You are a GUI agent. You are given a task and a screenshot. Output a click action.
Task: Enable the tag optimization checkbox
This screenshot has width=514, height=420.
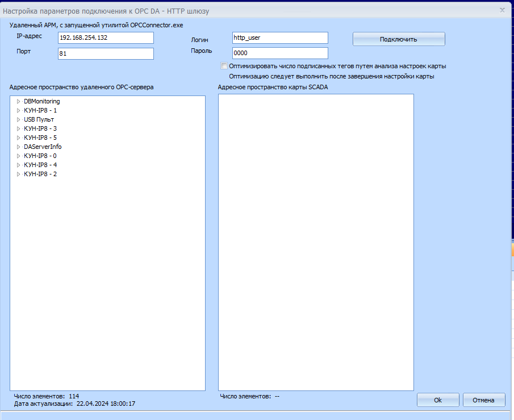[x=224, y=65]
